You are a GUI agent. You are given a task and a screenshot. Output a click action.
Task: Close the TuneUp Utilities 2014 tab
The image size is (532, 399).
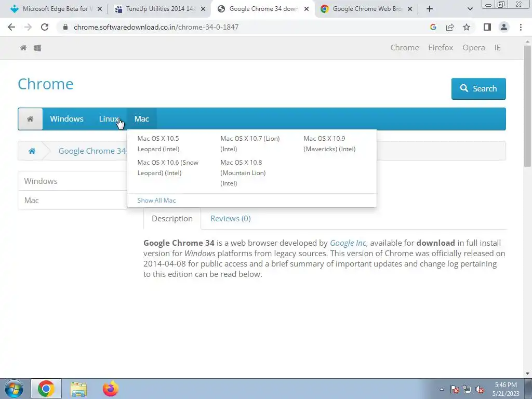coord(203,9)
